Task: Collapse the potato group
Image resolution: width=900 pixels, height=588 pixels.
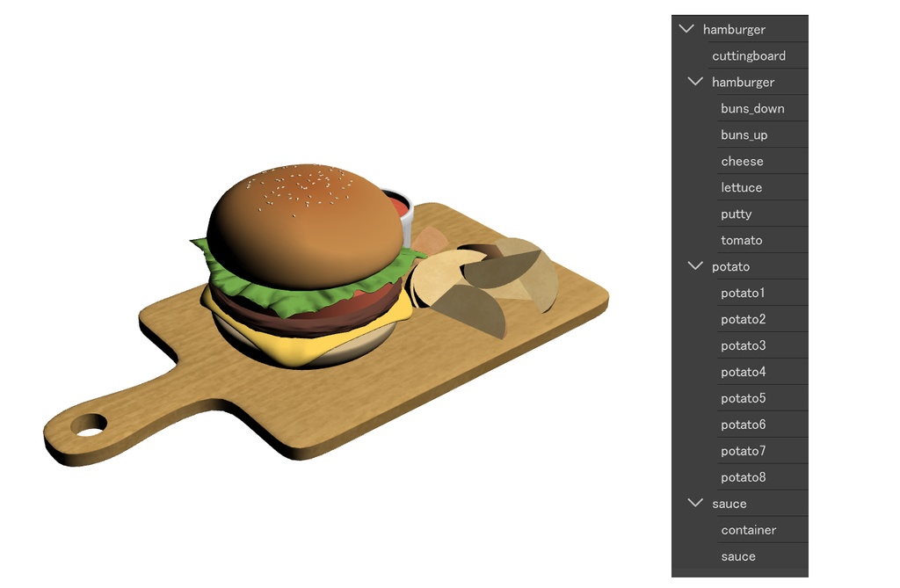Action: tap(694, 265)
